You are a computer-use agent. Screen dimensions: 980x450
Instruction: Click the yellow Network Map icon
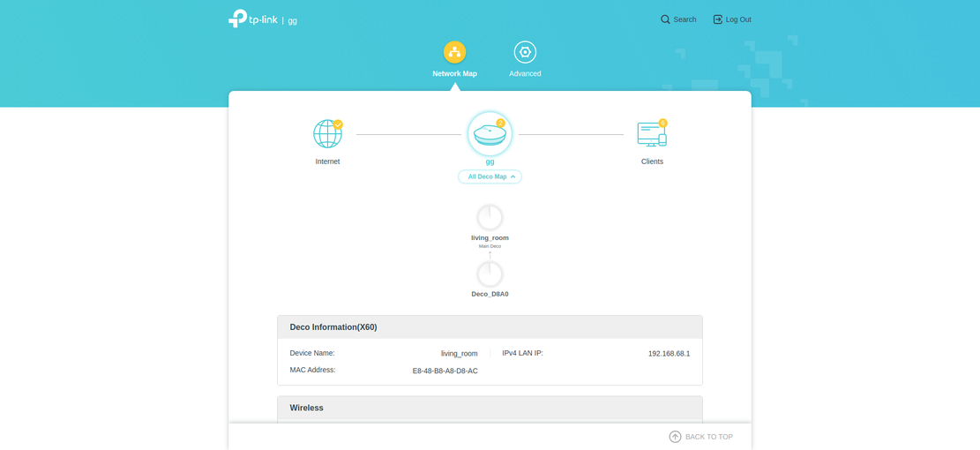pos(454,52)
